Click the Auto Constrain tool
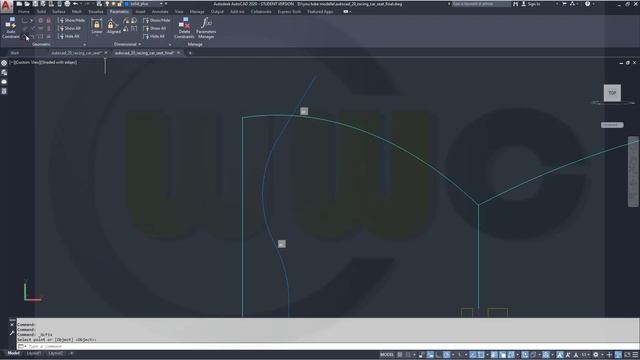This screenshot has width=640, height=360. pos(11,28)
